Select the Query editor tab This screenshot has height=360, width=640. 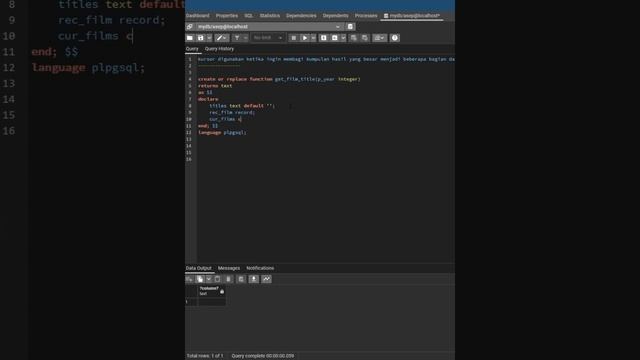pos(192,49)
